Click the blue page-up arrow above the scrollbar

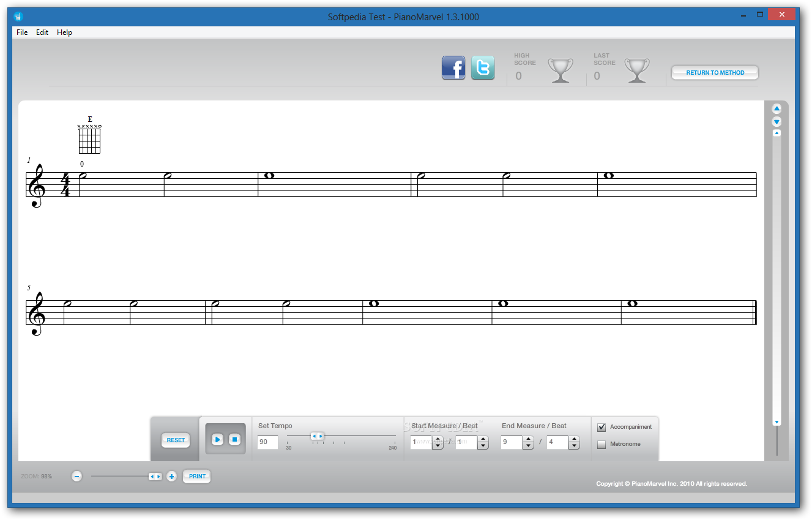point(777,109)
